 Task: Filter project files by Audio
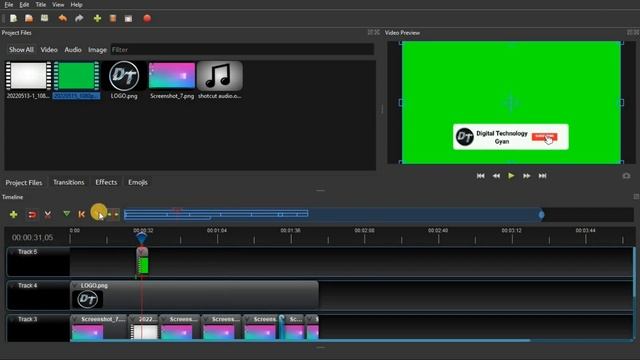tap(73, 50)
